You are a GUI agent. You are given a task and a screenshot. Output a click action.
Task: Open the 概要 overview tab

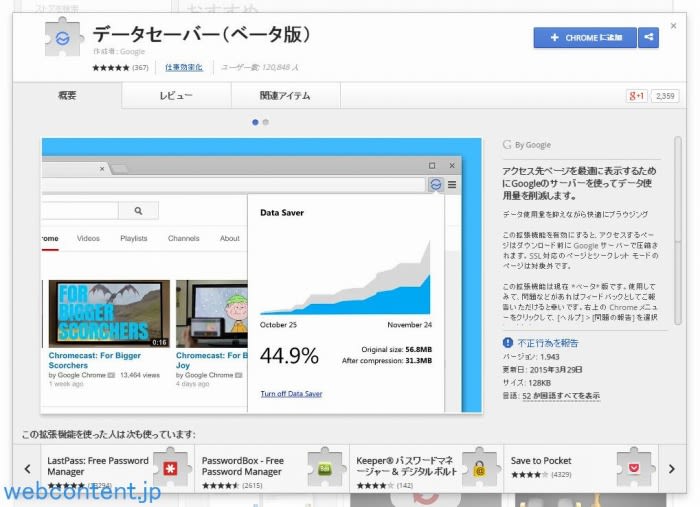pyautogui.click(x=67, y=96)
